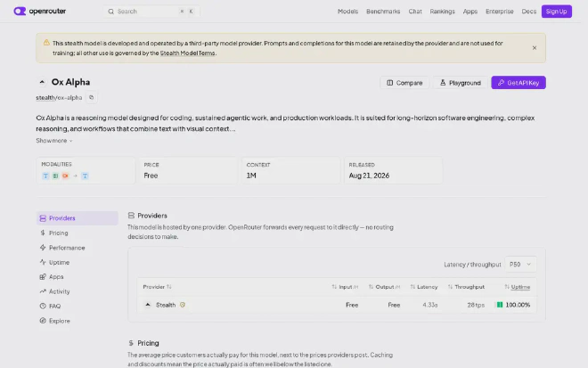Click the green uptime bar indicator
588x368 pixels.
tap(500, 305)
